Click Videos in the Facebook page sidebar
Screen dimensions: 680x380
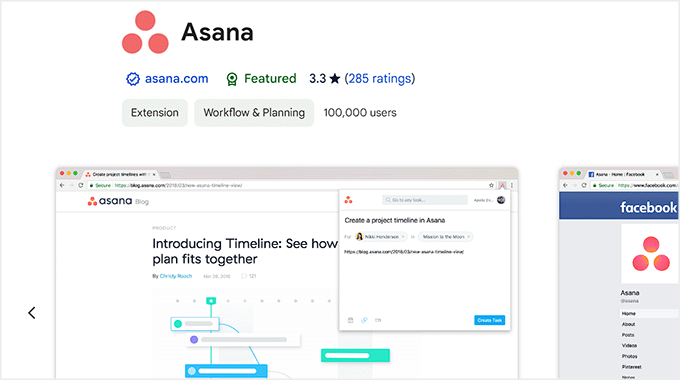tap(629, 346)
